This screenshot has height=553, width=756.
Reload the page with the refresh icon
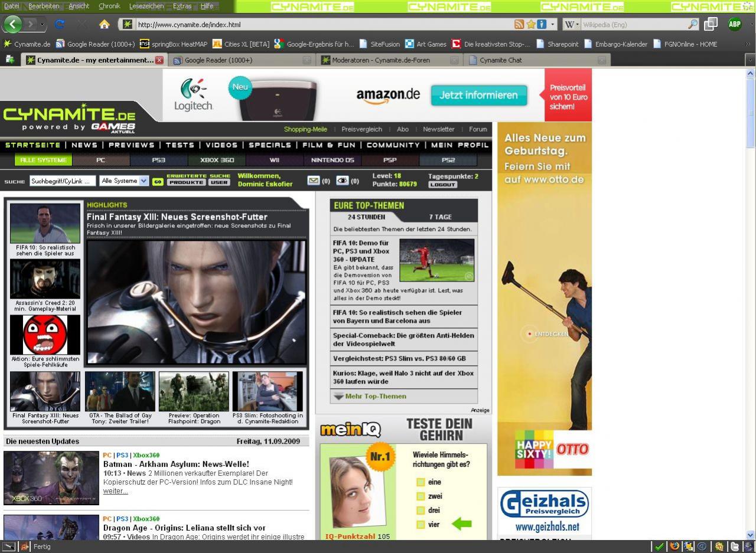[x=60, y=24]
